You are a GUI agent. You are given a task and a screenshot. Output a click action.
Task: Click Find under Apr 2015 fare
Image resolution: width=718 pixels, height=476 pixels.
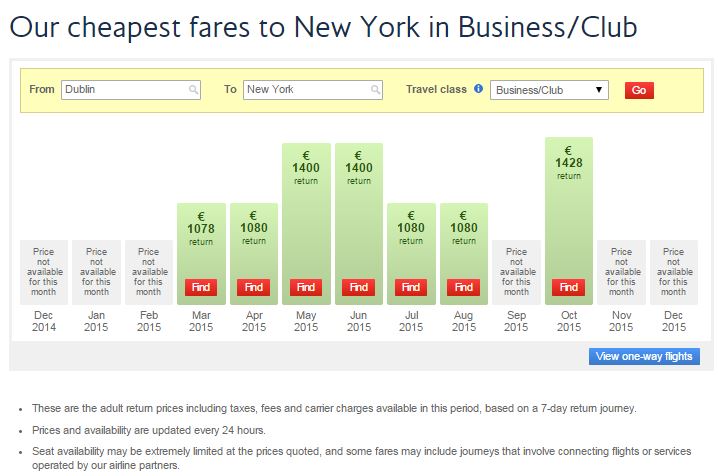[x=254, y=287]
